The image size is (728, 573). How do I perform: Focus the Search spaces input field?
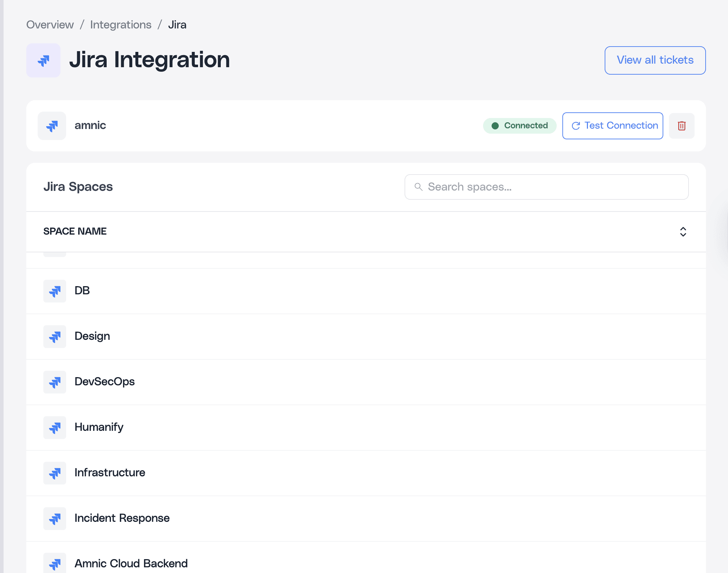coord(555,187)
